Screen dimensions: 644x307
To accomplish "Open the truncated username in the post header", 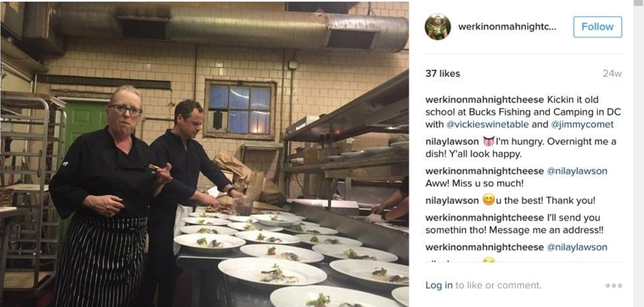I will [x=507, y=27].
